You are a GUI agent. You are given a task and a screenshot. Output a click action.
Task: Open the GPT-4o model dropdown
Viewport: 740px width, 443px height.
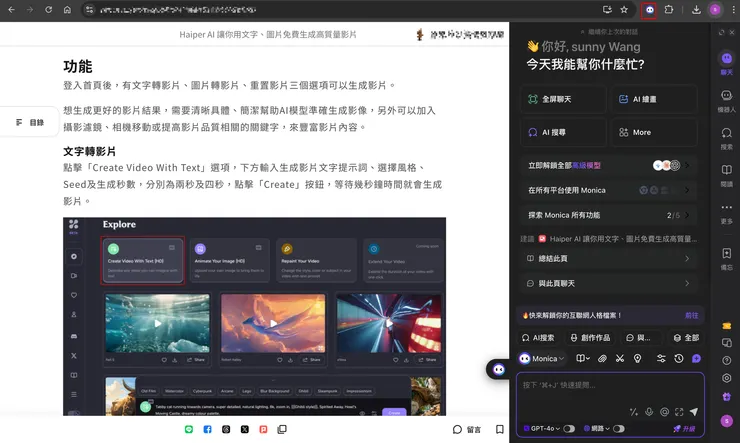pos(542,428)
